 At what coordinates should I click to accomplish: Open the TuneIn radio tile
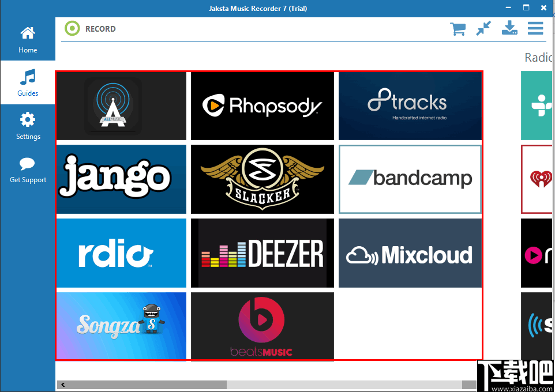(536, 105)
